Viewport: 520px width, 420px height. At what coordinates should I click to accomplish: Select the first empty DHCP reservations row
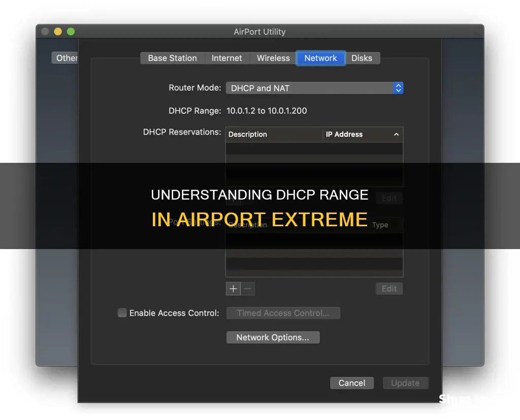(x=314, y=149)
